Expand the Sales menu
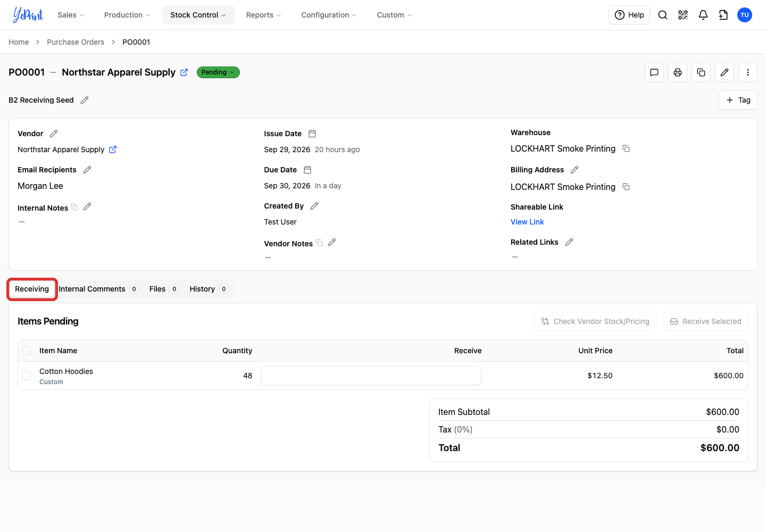This screenshot has width=766, height=532. [71, 15]
